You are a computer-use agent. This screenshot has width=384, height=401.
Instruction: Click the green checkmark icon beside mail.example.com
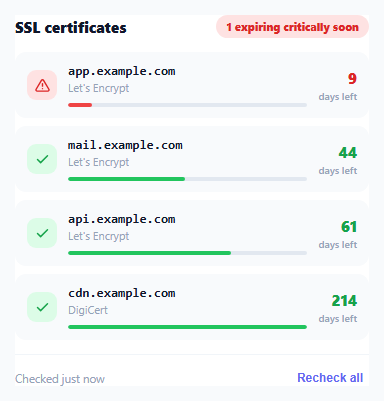[x=42, y=159]
